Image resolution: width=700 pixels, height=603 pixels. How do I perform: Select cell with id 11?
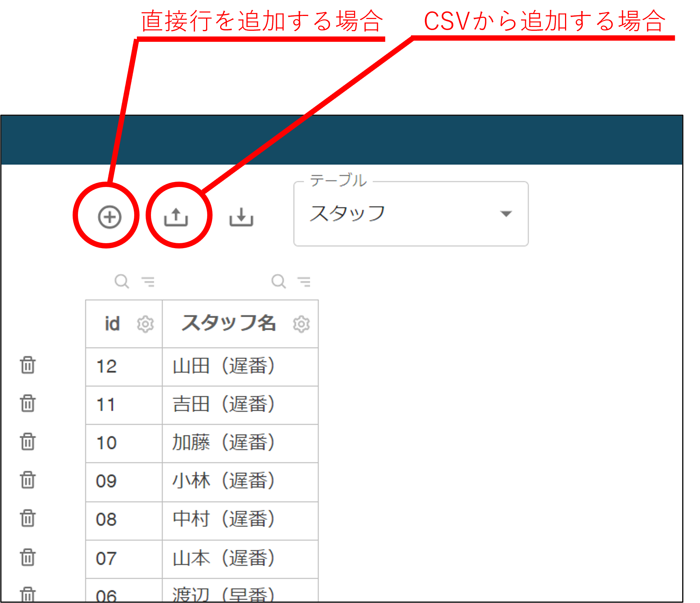pyautogui.click(x=124, y=405)
